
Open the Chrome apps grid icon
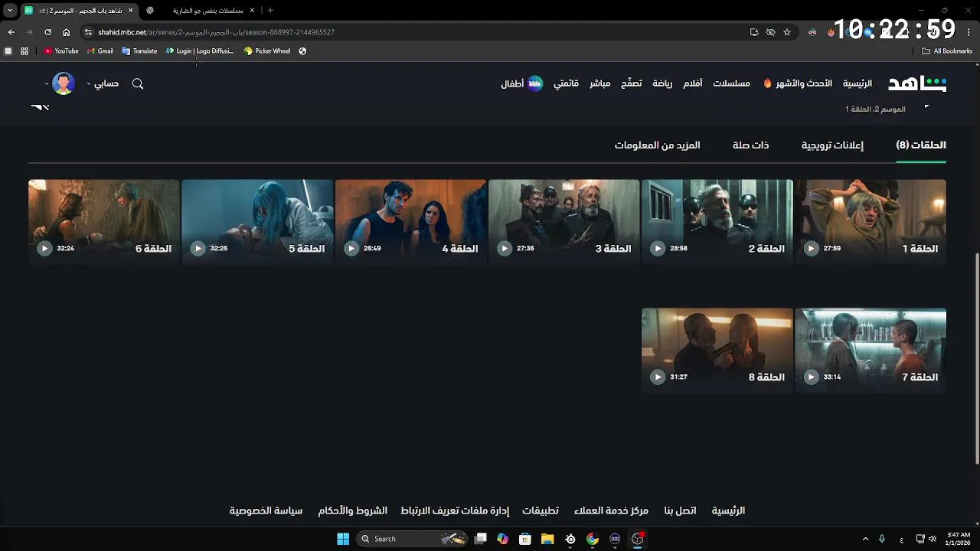[x=24, y=51]
